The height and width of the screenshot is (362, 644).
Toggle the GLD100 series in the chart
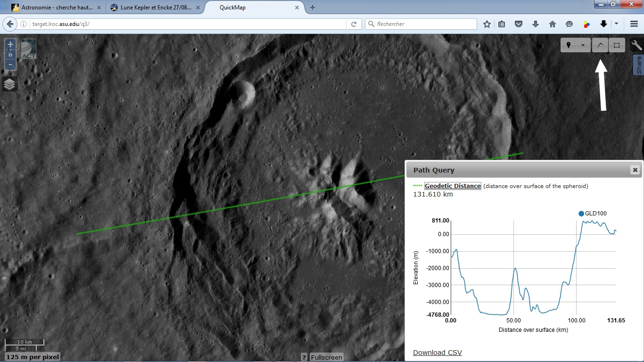tap(593, 214)
